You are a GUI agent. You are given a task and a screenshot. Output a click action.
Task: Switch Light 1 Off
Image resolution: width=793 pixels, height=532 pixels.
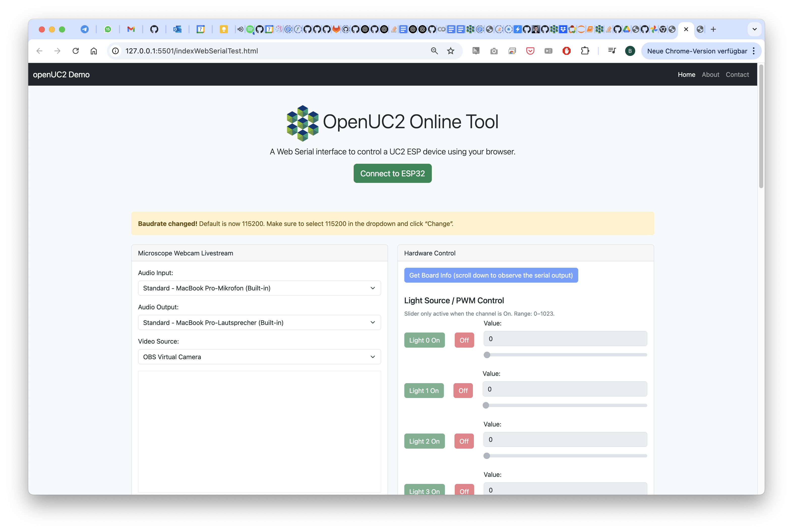pyautogui.click(x=463, y=390)
